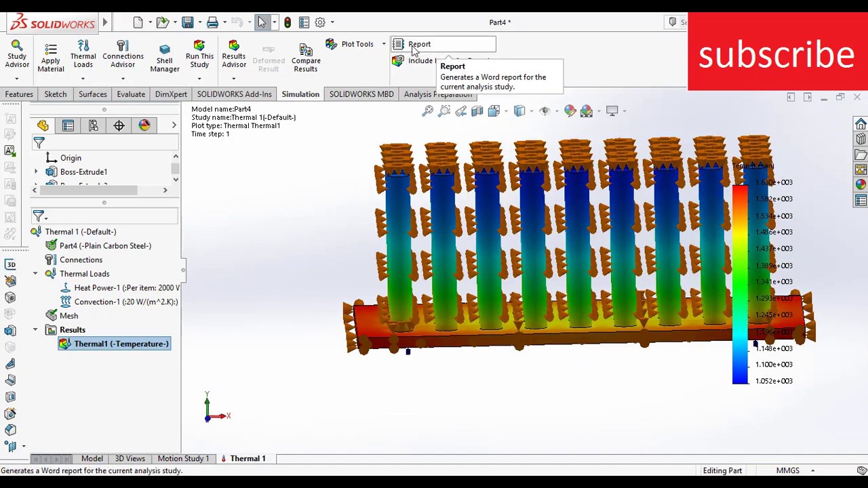Click the Open file icon
The width and height of the screenshot is (868, 488).
pyautogui.click(x=163, y=22)
